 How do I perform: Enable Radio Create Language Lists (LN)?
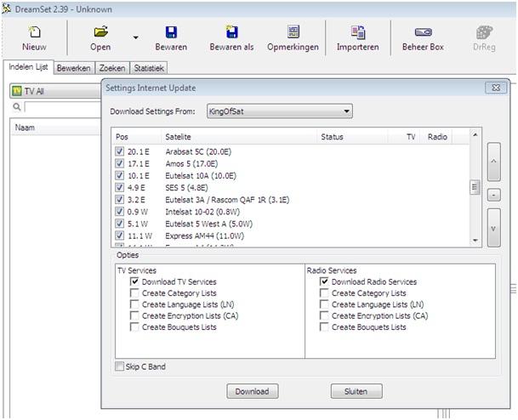pyautogui.click(x=324, y=304)
